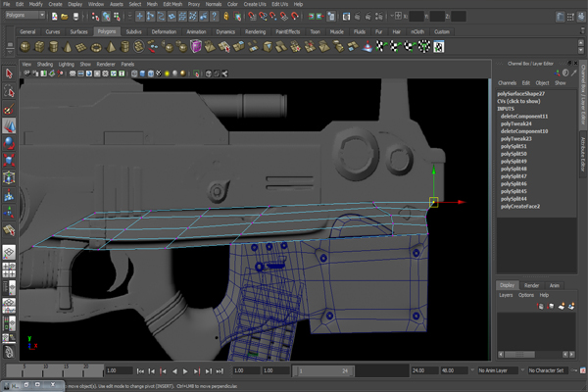588x392 pixels.
Task: Open input field mode dropdown arrow
Action: pyautogui.click(x=392, y=16)
